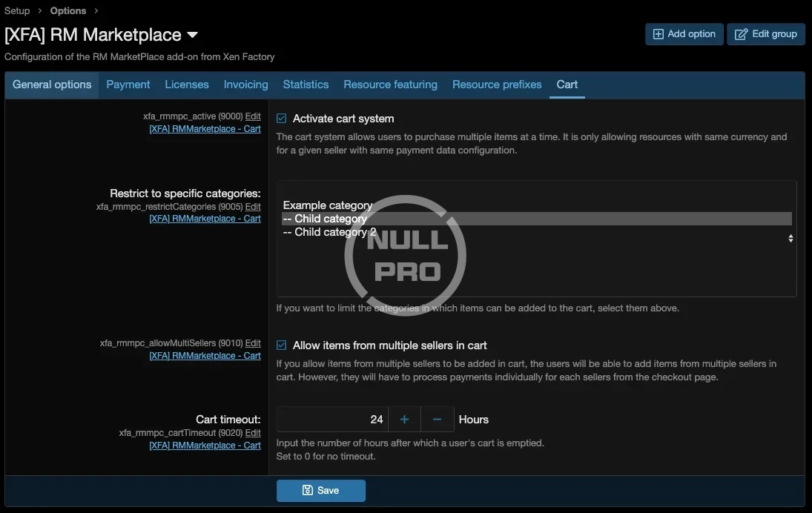Toggle the Activate cart system checkbox
The image size is (812, 513).
click(282, 119)
